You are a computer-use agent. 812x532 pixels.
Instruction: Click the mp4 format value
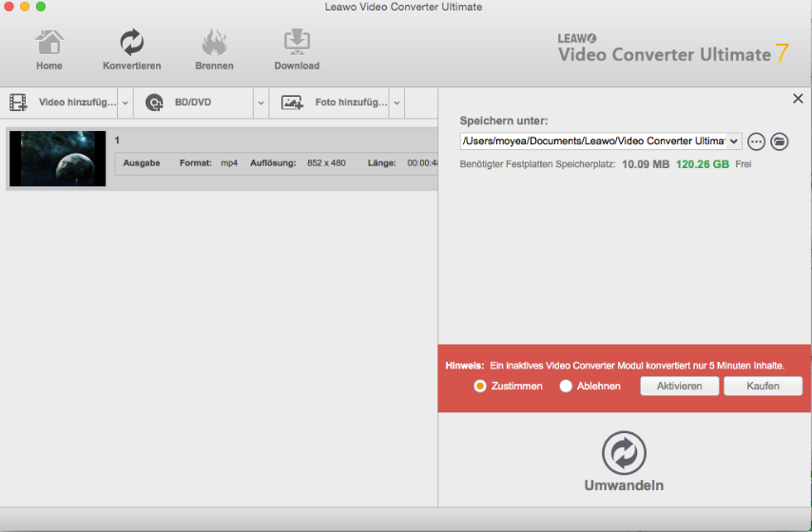[229, 163]
